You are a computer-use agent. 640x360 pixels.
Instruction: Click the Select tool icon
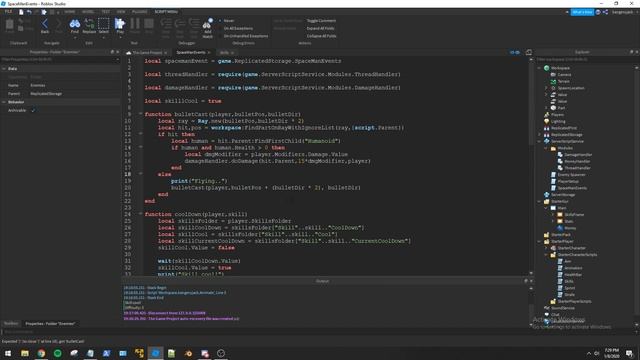pos(104,24)
